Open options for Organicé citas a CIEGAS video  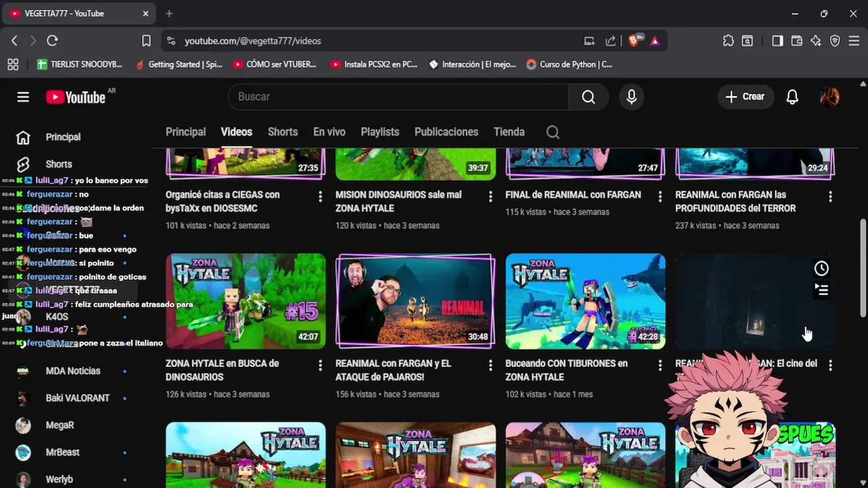coord(321,197)
